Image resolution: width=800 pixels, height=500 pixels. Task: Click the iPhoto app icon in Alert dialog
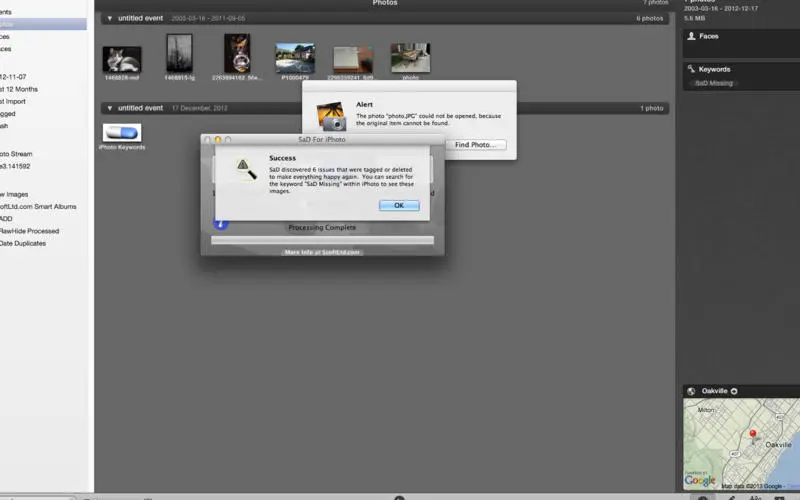(331, 116)
